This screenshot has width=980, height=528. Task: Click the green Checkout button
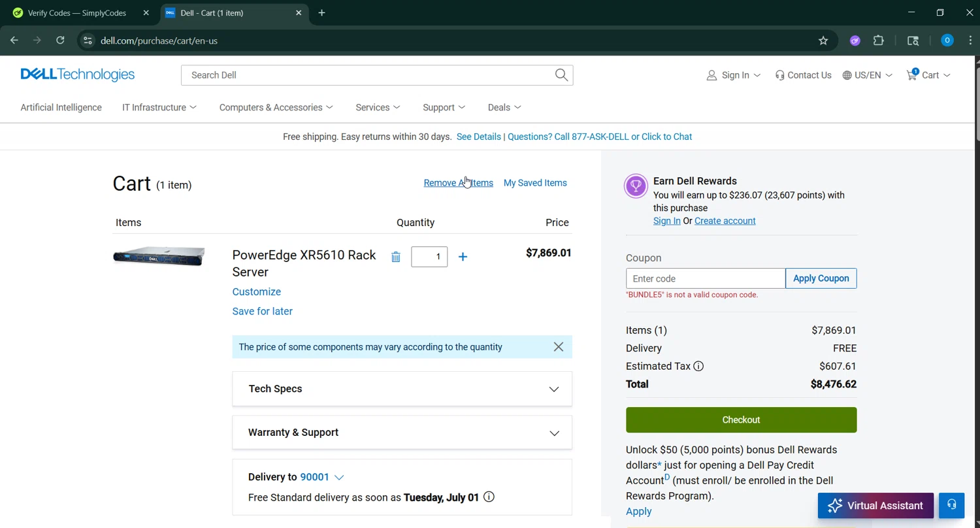point(741,420)
